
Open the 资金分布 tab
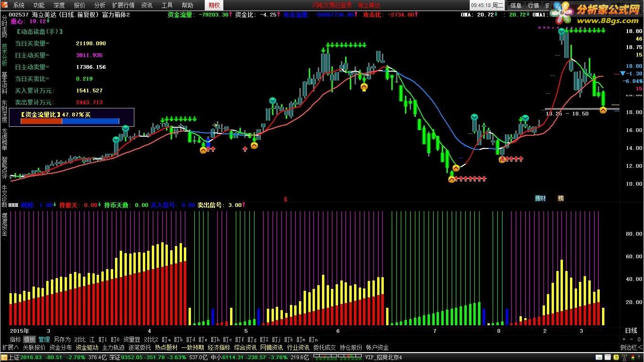tap(60, 348)
